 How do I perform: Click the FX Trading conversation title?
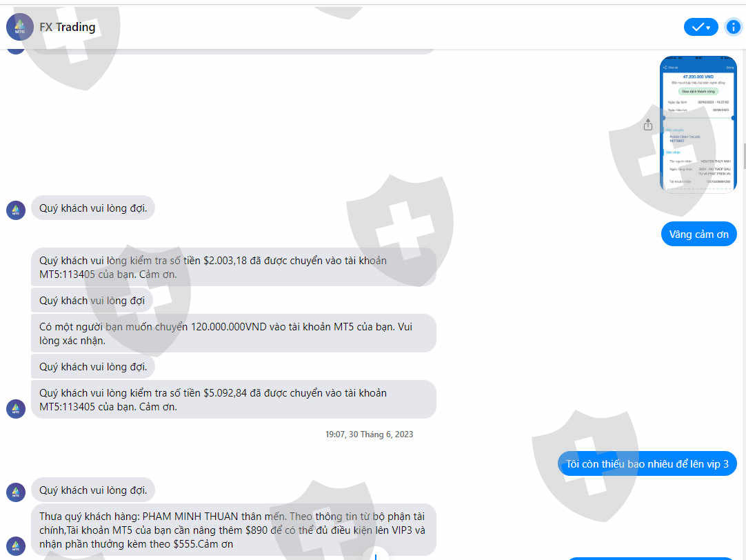[67, 27]
